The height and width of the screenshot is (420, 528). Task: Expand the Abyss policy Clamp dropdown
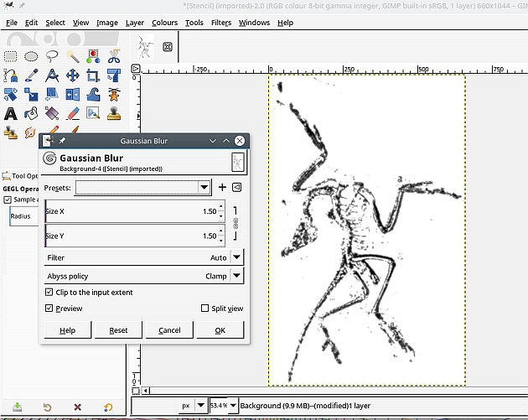tap(144, 276)
